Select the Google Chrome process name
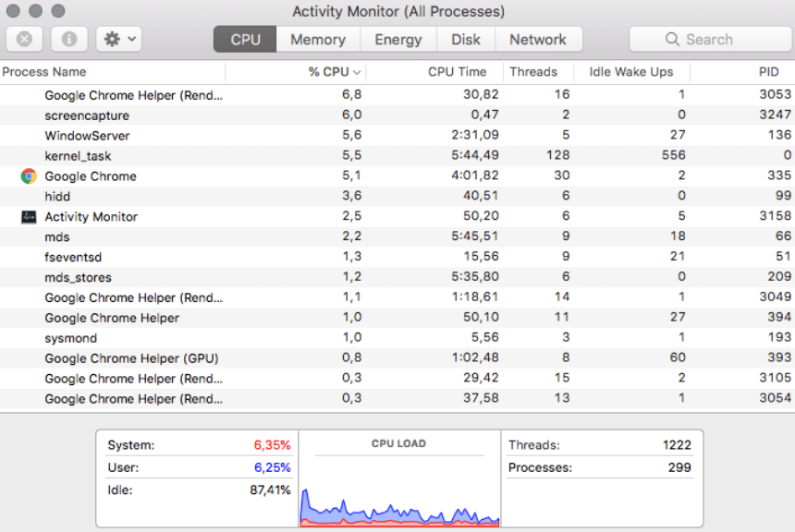795x532 pixels. point(91,176)
